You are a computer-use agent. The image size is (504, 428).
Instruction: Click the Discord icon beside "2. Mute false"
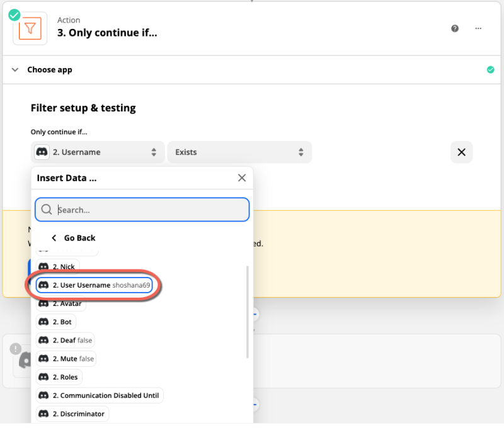click(44, 358)
